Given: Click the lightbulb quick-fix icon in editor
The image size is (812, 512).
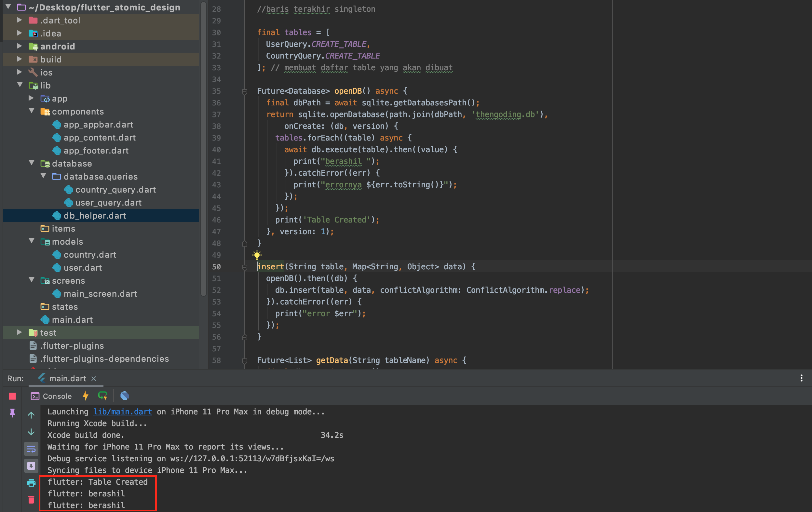Looking at the screenshot, I should click(x=257, y=255).
